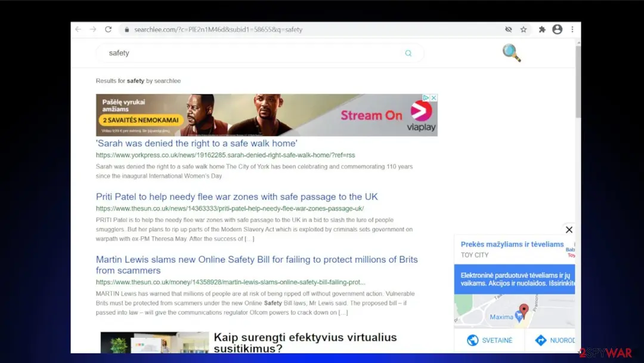Click the crossed-eye tracking icon in address bar
This screenshot has width=644, height=363.
point(509,29)
